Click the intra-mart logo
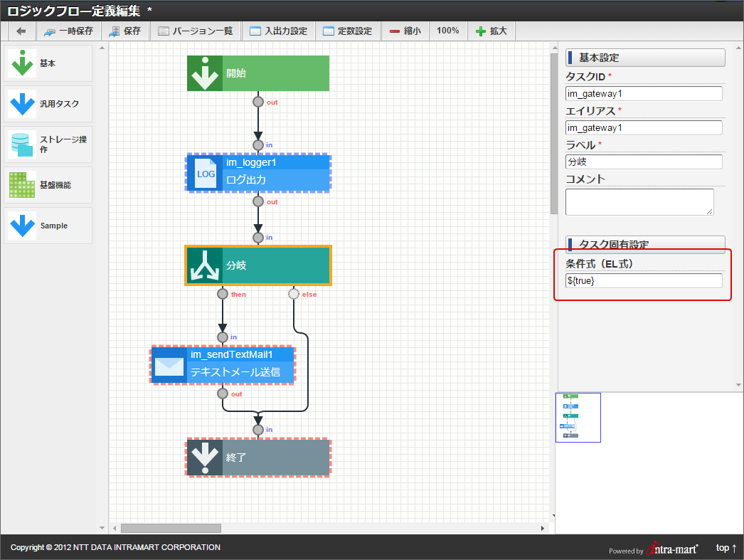Image resolution: width=744 pixels, height=560 pixels. [x=672, y=549]
